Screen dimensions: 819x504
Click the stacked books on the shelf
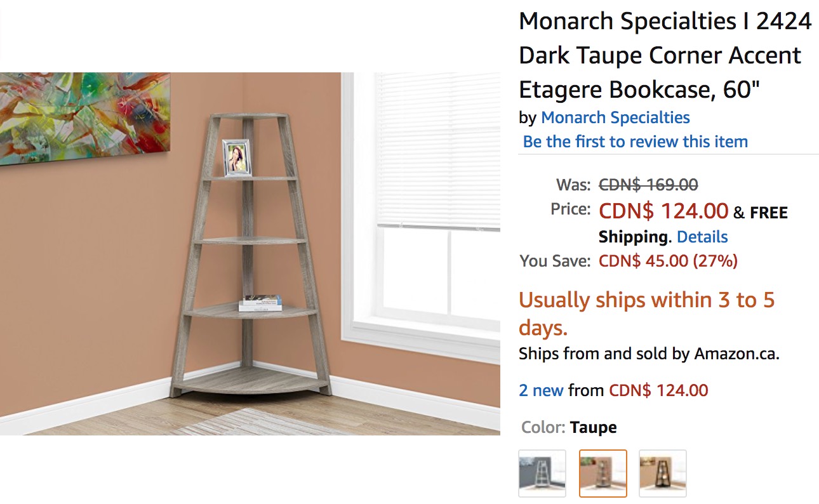point(260,303)
